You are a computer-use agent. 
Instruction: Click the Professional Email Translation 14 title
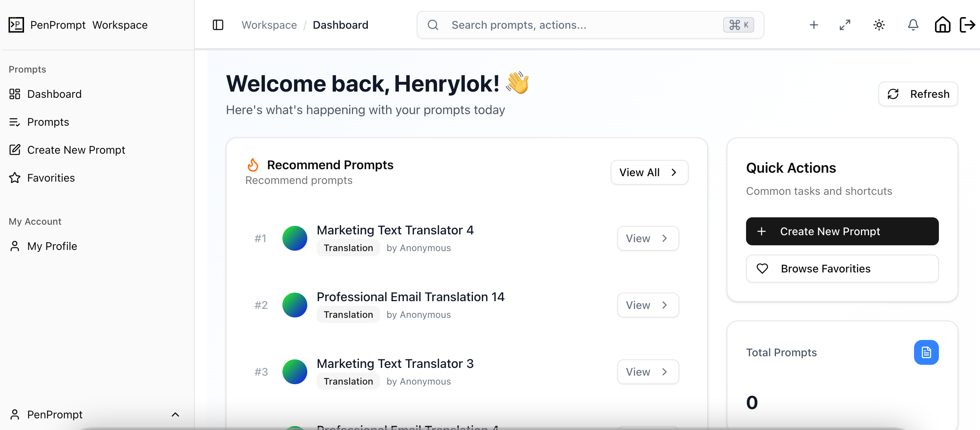[x=410, y=297]
